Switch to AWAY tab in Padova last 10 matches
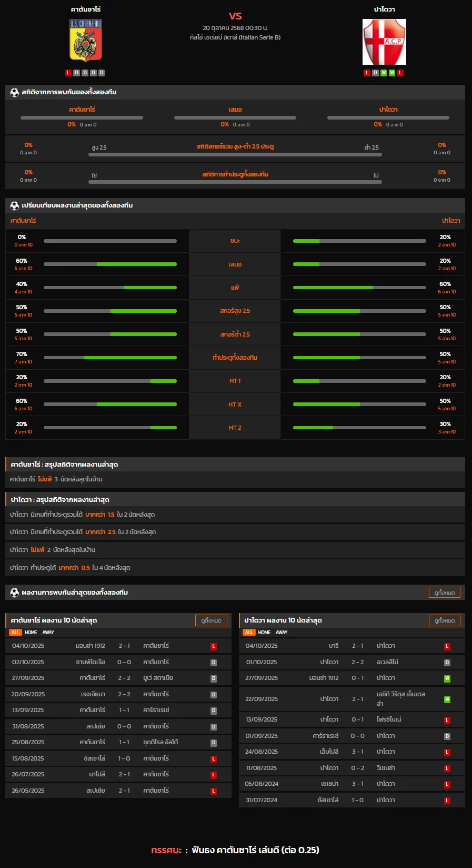This screenshot has width=472, height=868. click(282, 633)
